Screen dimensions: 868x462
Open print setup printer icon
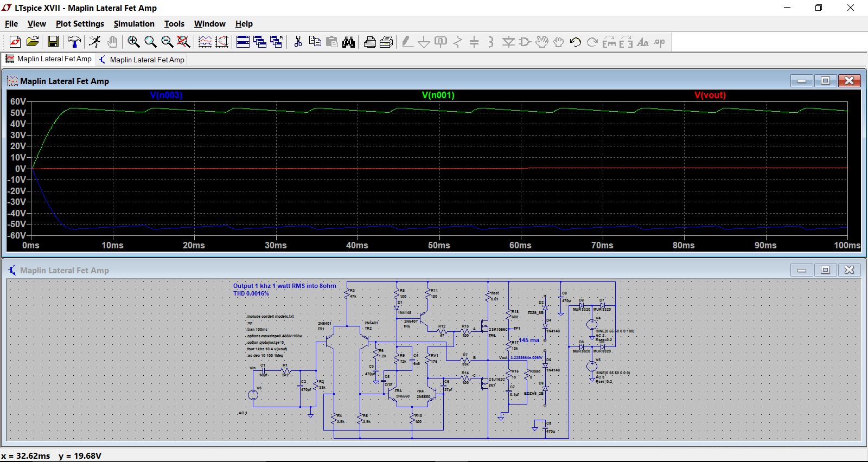point(370,42)
